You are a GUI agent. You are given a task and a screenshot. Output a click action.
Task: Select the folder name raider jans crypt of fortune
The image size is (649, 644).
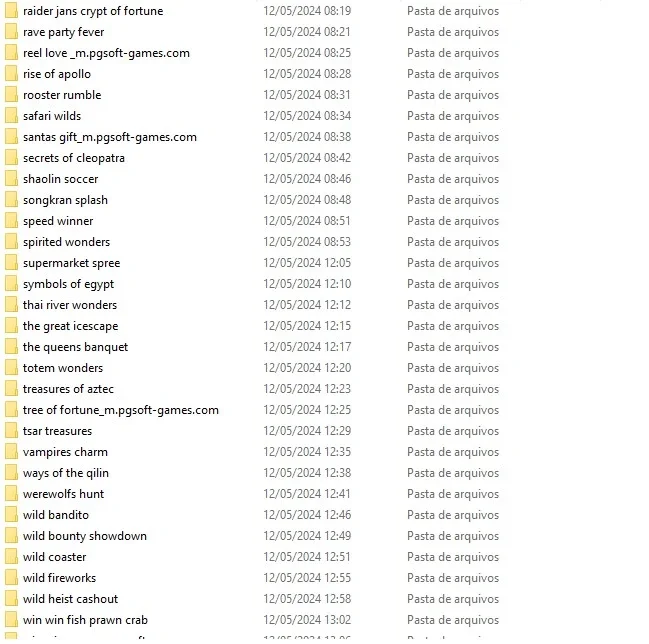[93, 11]
